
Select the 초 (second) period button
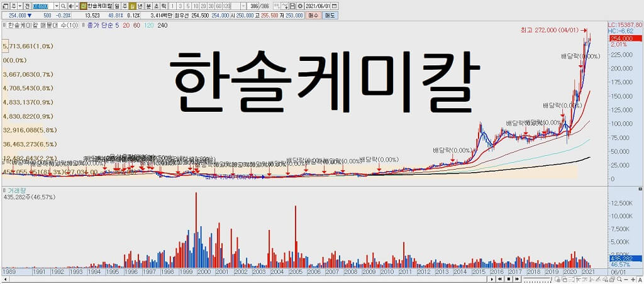point(156,6)
